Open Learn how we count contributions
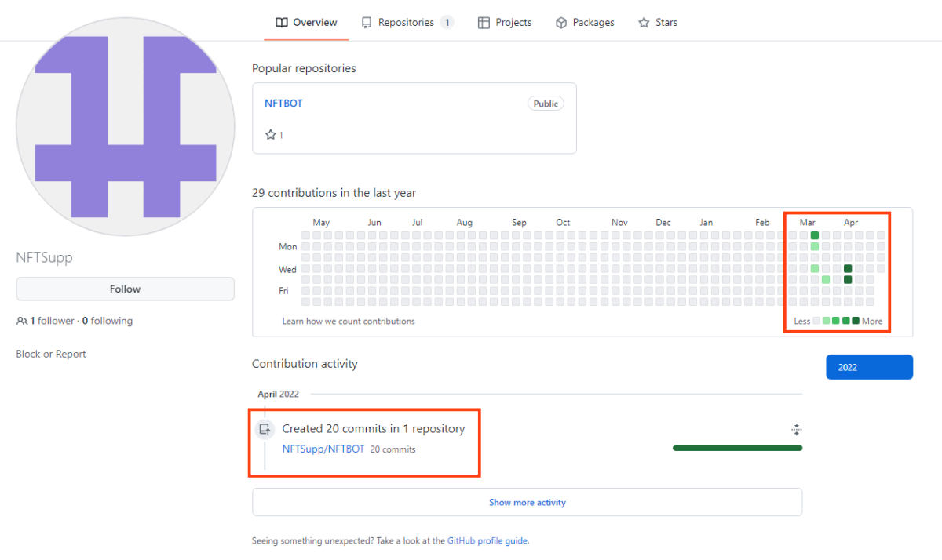The height and width of the screenshot is (560, 942). point(349,321)
